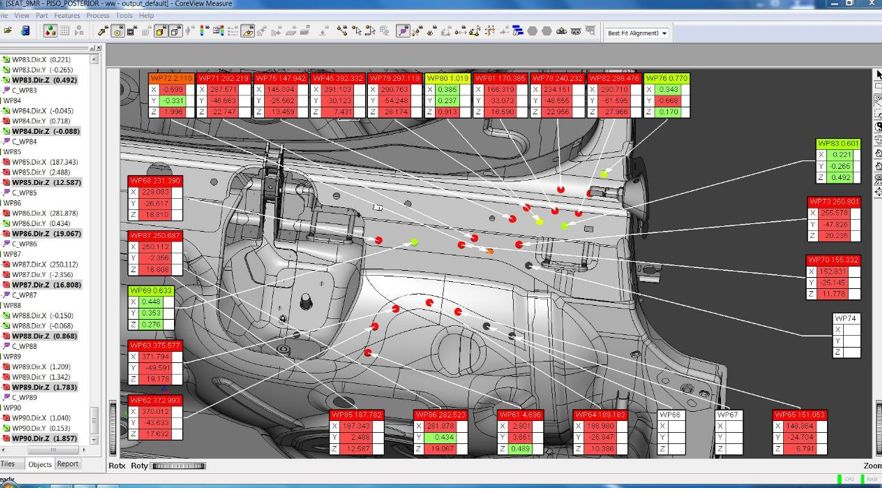Click the grid icon beside colored spheres
The height and width of the screenshot is (491, 882).
pos(65,31)
